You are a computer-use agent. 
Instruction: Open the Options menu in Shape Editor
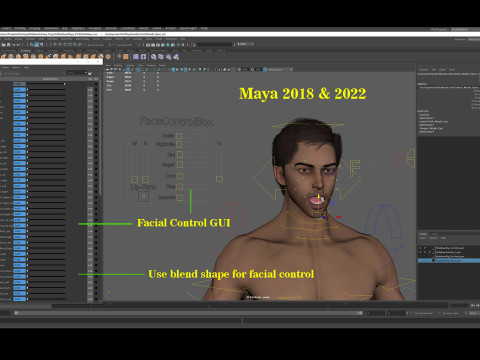click(16, 67)
